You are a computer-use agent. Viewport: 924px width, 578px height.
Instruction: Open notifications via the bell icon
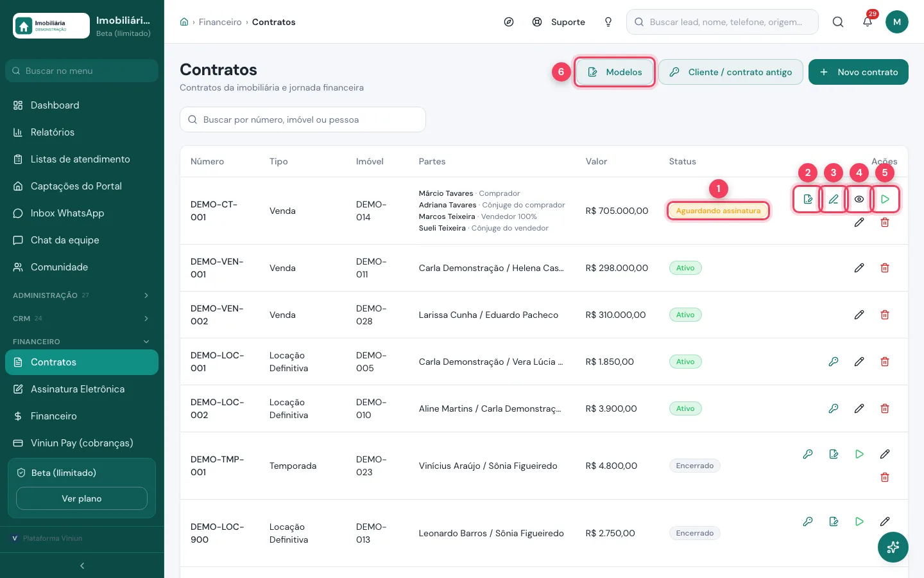click(x=868, y=22)
